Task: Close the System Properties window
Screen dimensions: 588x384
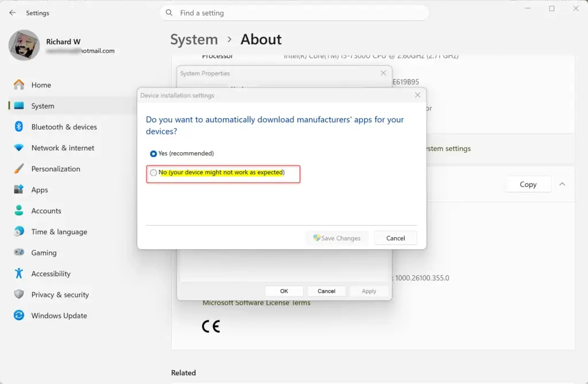Action: click(x=383, y=73)
